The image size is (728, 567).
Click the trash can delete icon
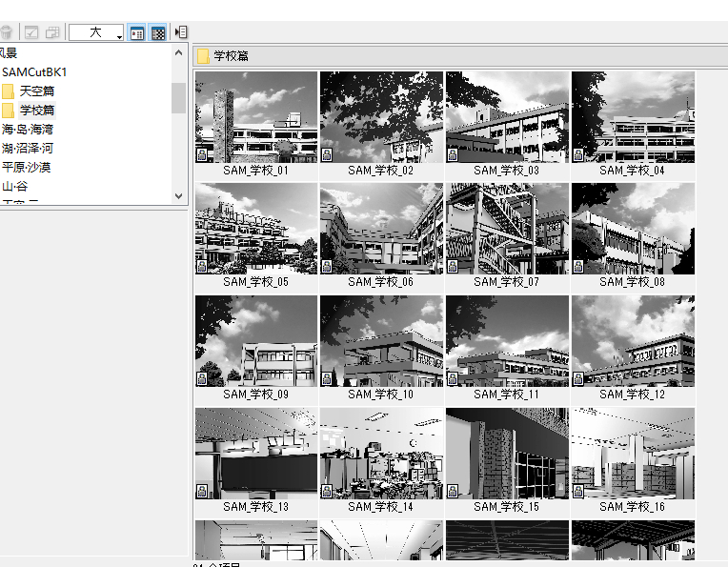click(x=6, y=32)
